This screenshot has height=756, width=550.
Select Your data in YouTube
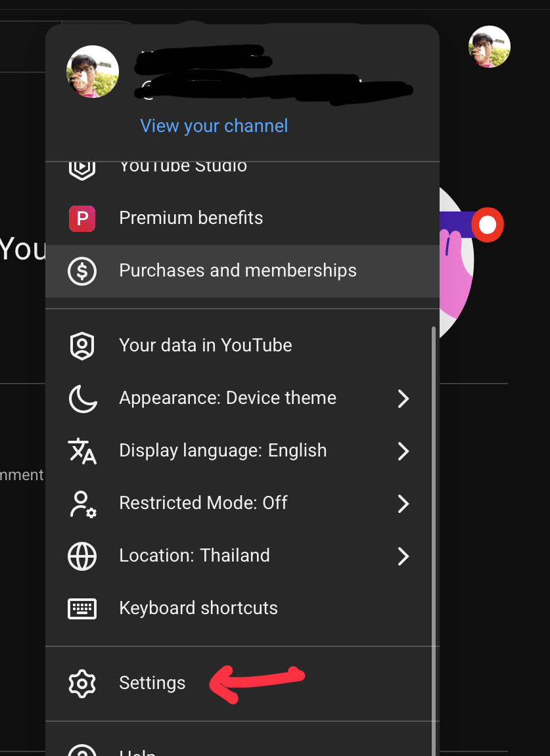(x=205, y=345)
